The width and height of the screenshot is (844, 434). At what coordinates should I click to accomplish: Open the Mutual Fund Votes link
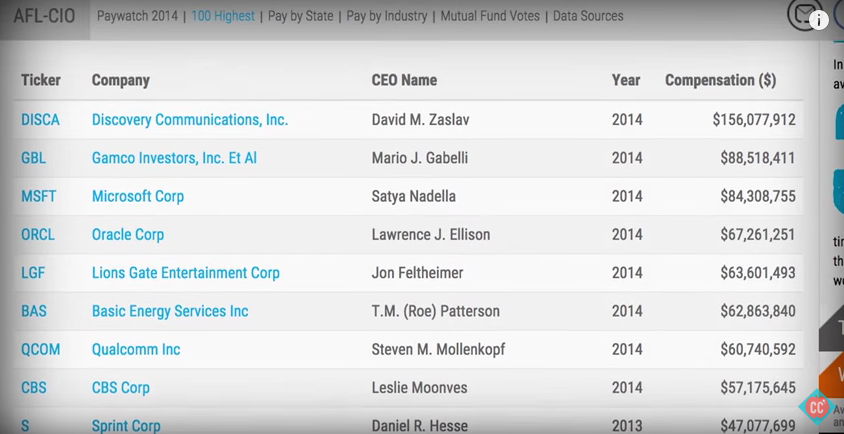(x=490, y=16)
